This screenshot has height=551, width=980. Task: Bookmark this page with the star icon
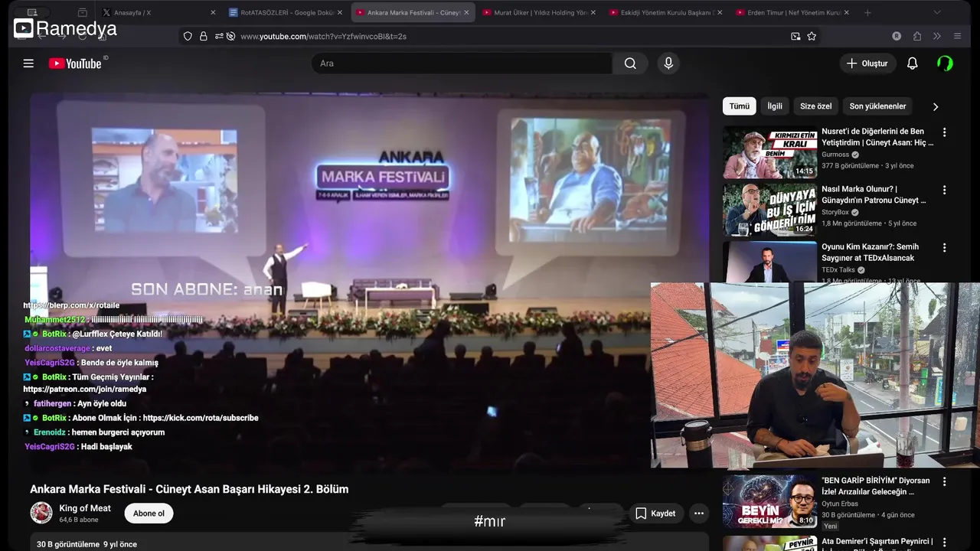coord(812,36)
